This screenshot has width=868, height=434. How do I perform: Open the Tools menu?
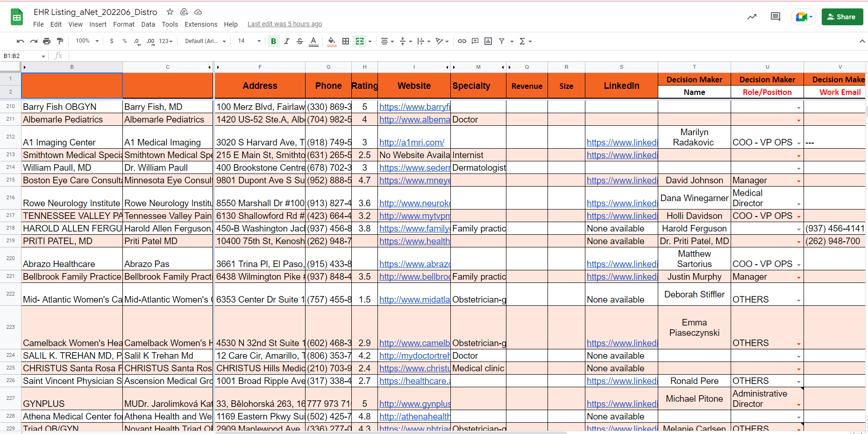(x=170, y=24)
